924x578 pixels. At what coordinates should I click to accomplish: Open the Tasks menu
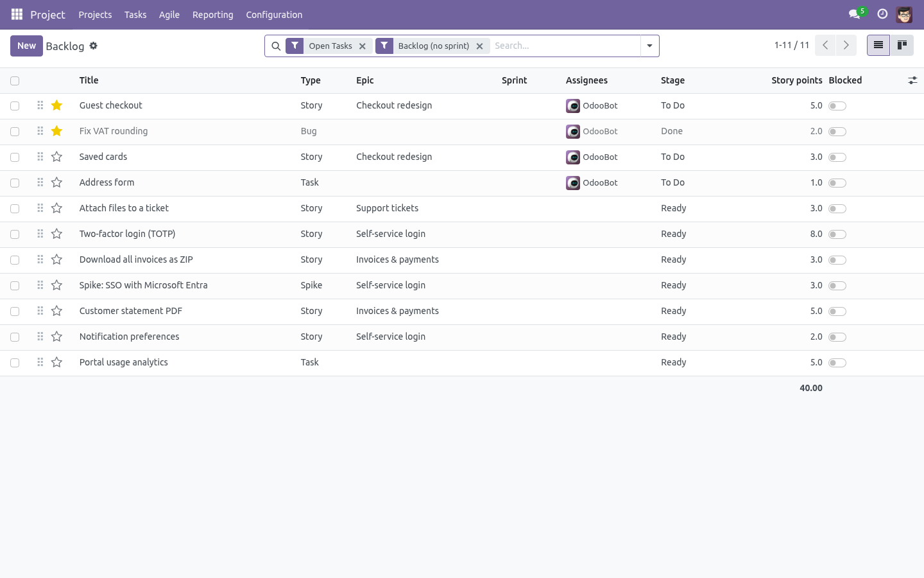pyautogui.click(x=135, y=14)
